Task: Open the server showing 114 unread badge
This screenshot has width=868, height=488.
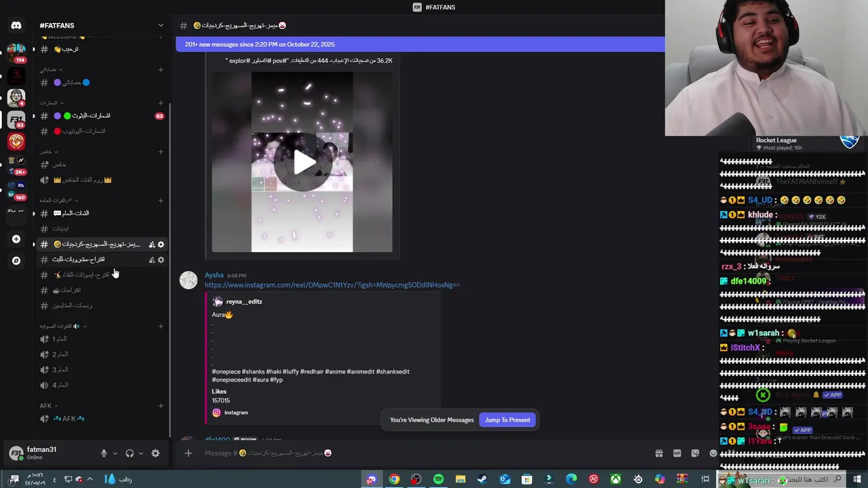Action: pos(16,52)
